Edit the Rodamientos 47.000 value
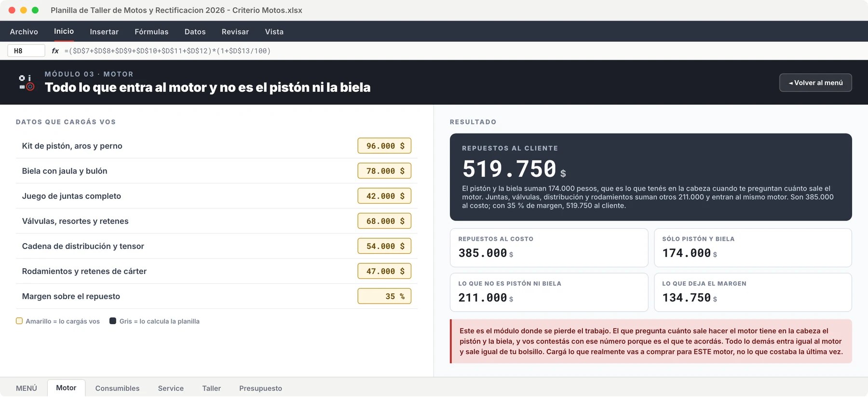This screenshot has height=397, width=868. 384,271
